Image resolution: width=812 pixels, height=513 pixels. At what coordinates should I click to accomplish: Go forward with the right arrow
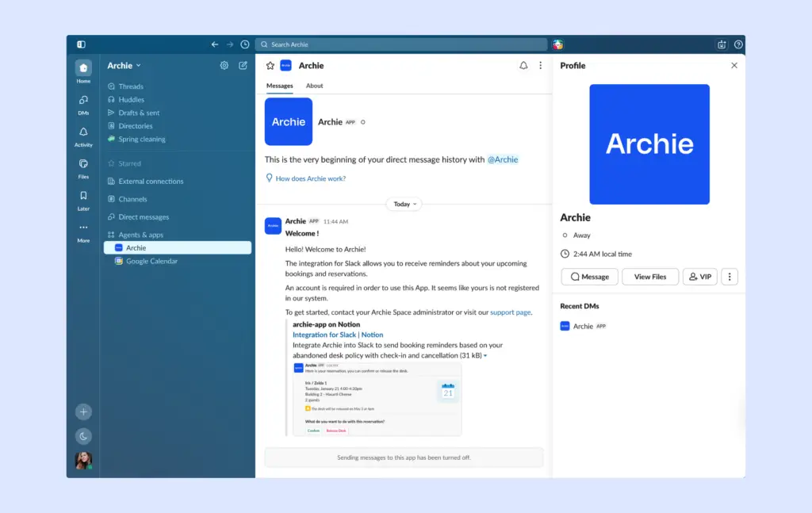point(230,44)
